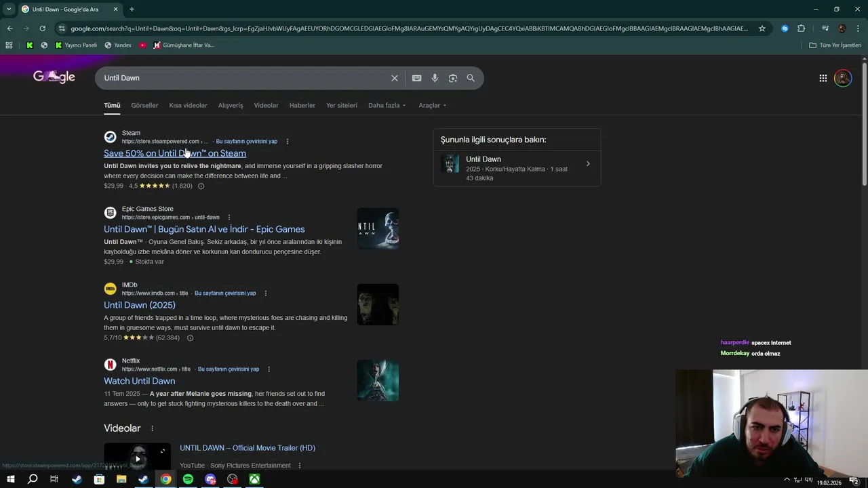Open the Chrome extensions puzzle icon
This screenshot has height=488, width=868.
coord(802,28)
